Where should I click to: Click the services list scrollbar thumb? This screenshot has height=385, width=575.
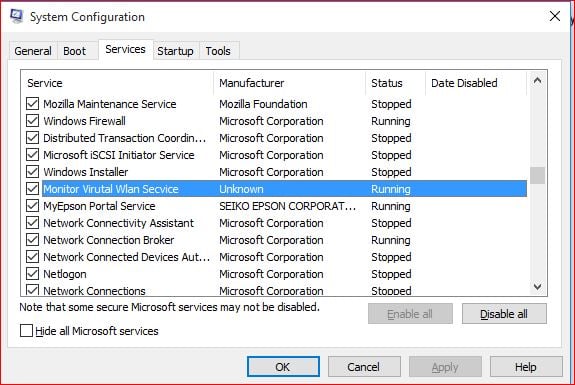(538, 175)
